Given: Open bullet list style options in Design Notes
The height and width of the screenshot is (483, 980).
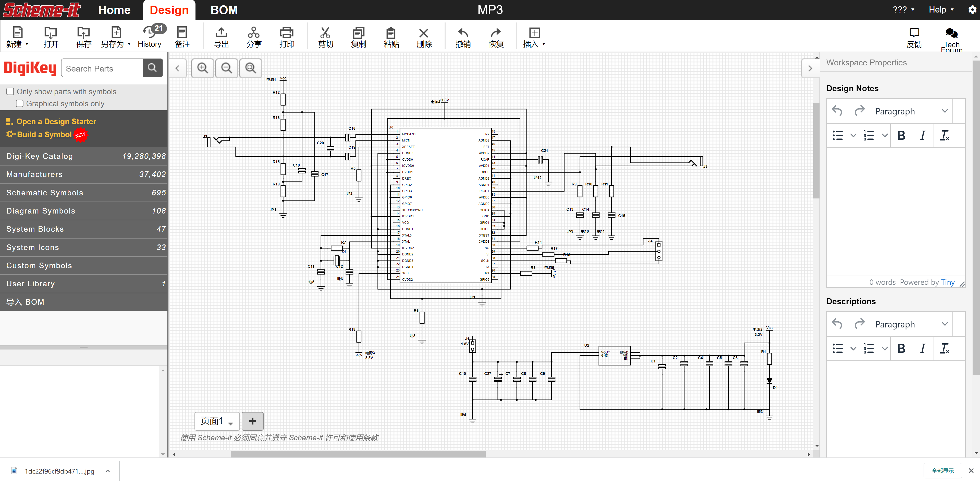Looking at the screenshot, I should pos(853,135).
